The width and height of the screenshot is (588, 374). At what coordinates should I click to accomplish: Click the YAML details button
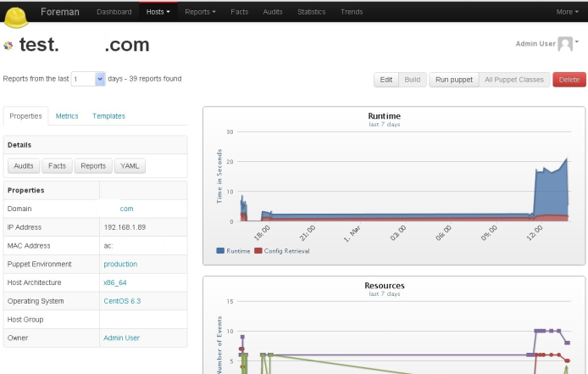click(130, 165)
